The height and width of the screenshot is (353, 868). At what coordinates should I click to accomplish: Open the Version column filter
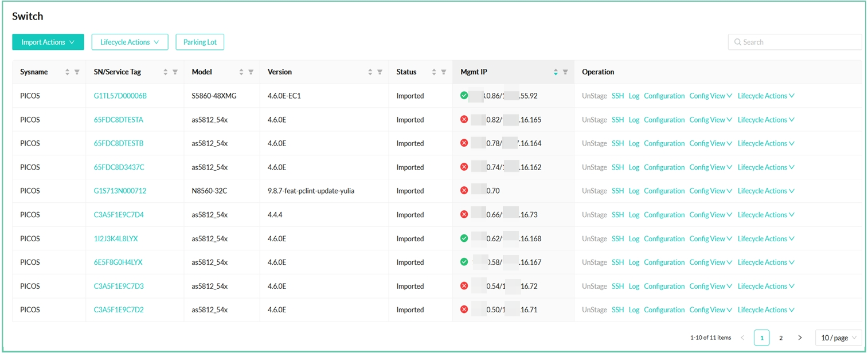380,72
